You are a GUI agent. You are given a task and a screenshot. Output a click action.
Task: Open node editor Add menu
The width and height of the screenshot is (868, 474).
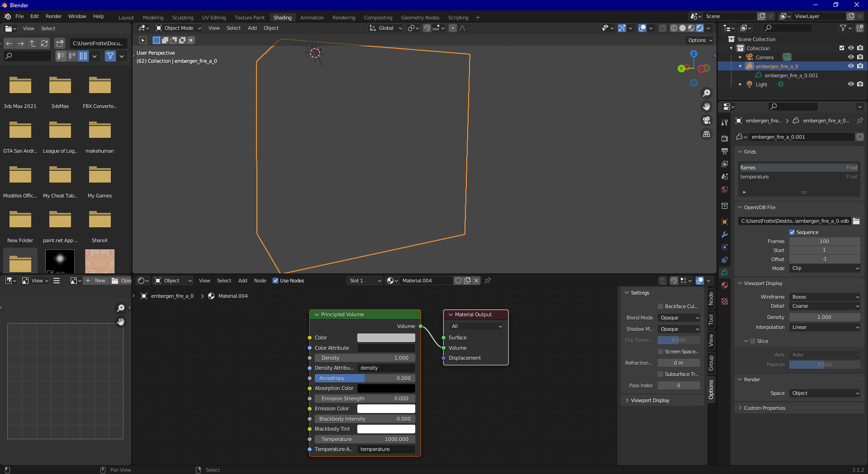242,281
